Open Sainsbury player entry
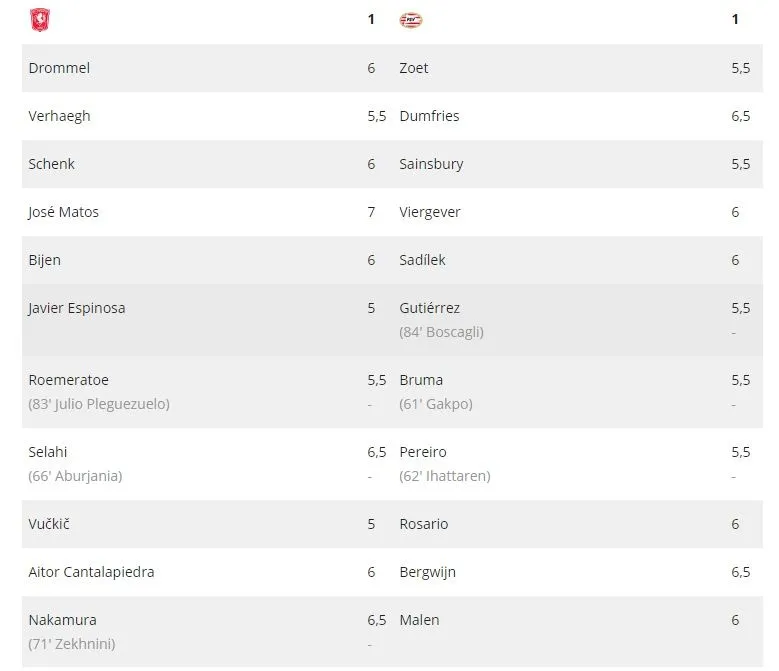Screen dimensions: 779x671 click(431, 164)
